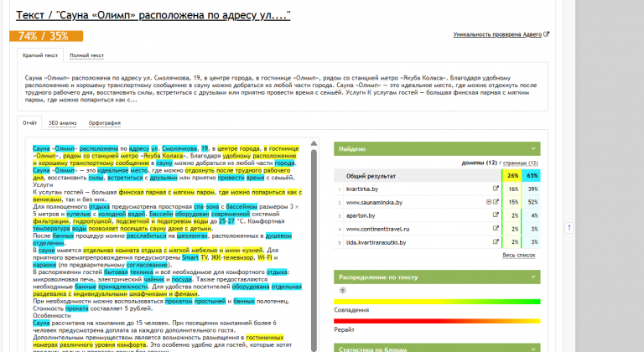644x352 pixels.
Task: Open the SEO анализ tab
Action: 62,123
